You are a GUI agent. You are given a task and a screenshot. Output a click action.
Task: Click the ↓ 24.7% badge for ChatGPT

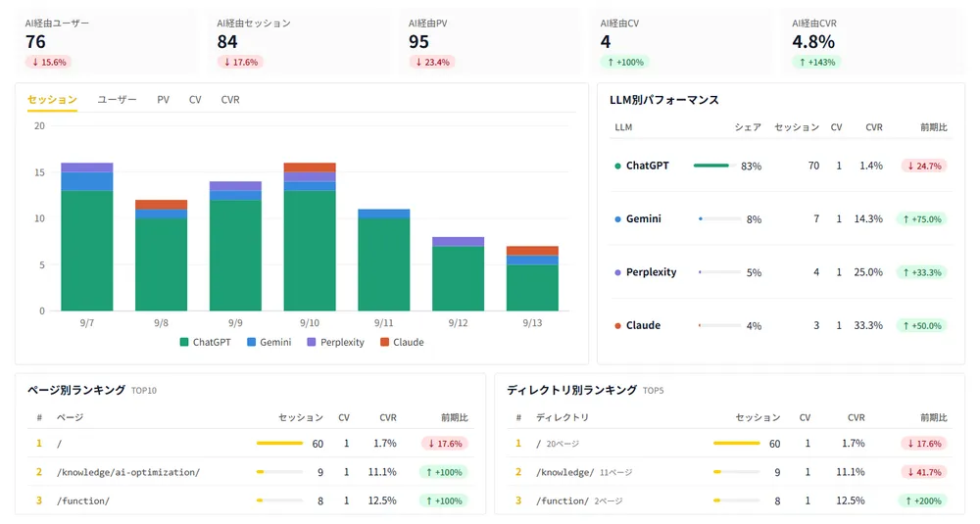click(924, 166)
